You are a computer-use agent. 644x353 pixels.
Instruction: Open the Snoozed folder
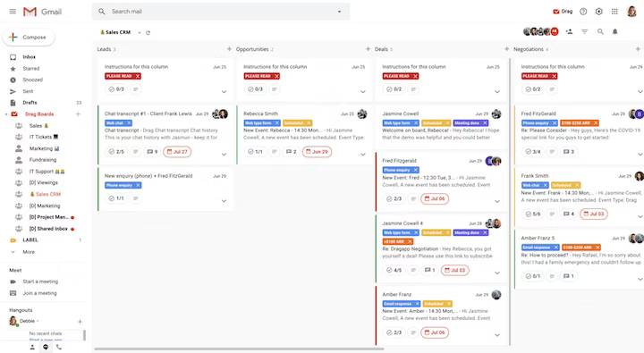pyautogui.click(x=33, y=80)
